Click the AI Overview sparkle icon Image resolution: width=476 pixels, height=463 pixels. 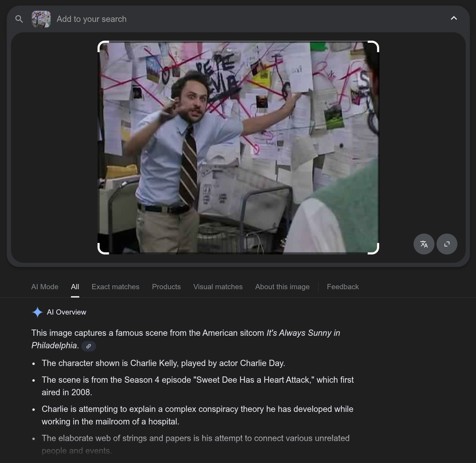tap(37, 312)
